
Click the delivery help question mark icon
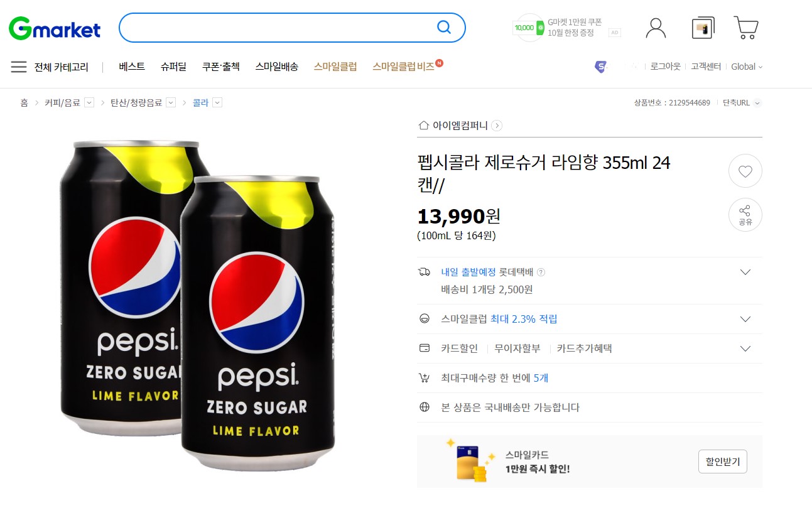(x=541, y=273)
